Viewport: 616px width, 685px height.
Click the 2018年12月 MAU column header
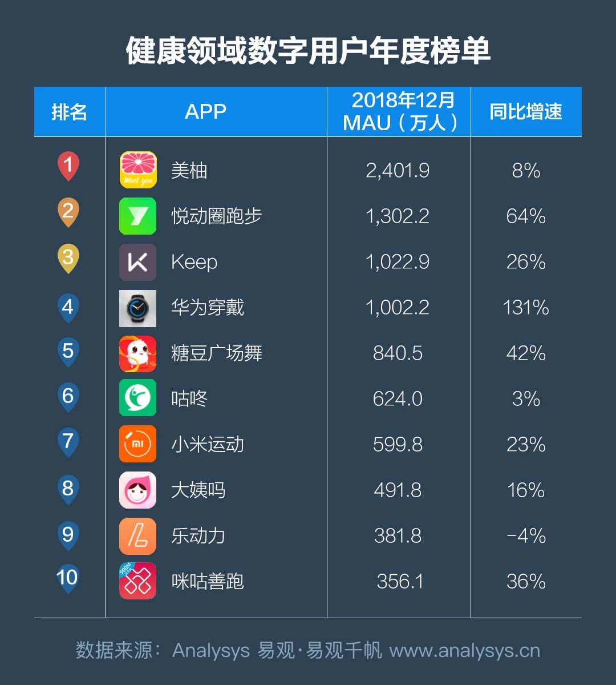[399, 112]
